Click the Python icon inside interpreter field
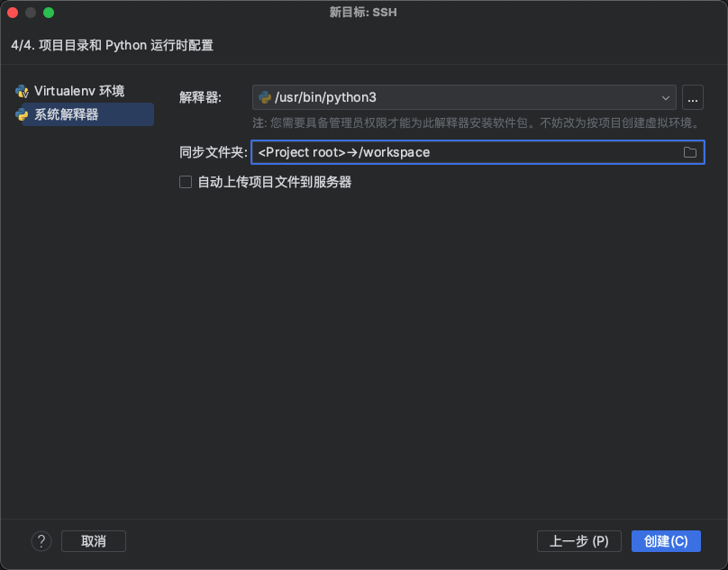The height and width of the screenshot is (570, 728). click(x=265, y=97)
